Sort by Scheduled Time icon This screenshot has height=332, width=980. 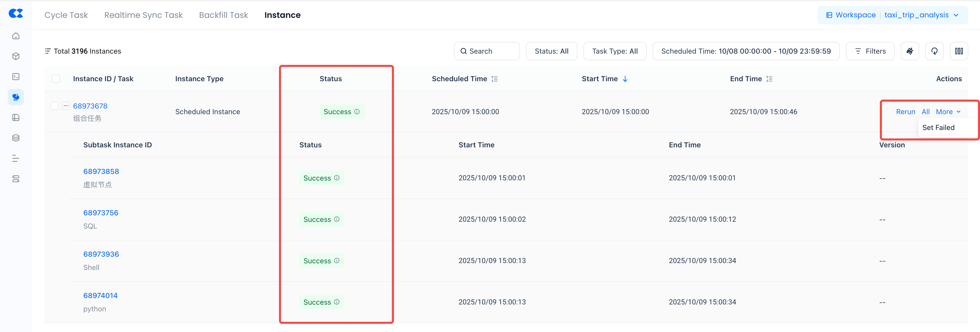(495, 79)
